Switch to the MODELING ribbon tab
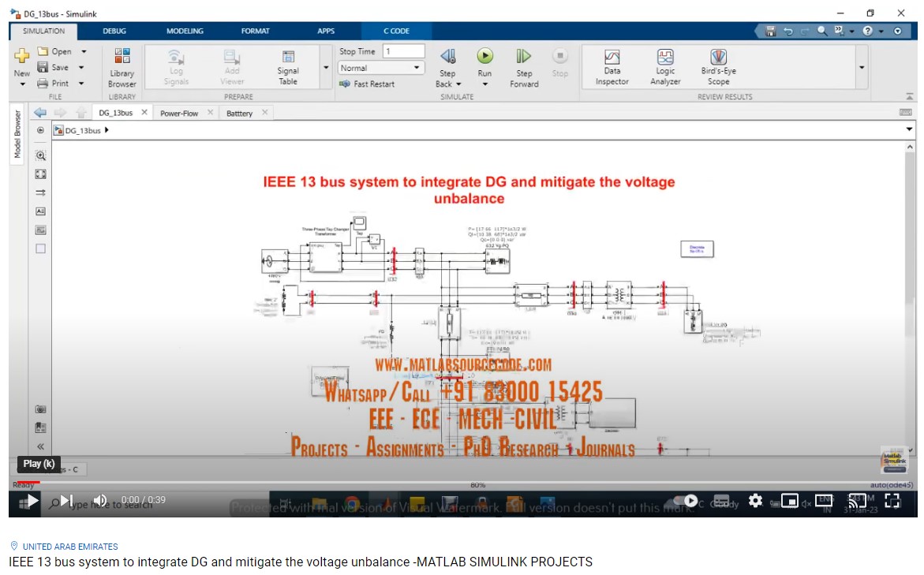Screen dimensions: 924x575 185,32
